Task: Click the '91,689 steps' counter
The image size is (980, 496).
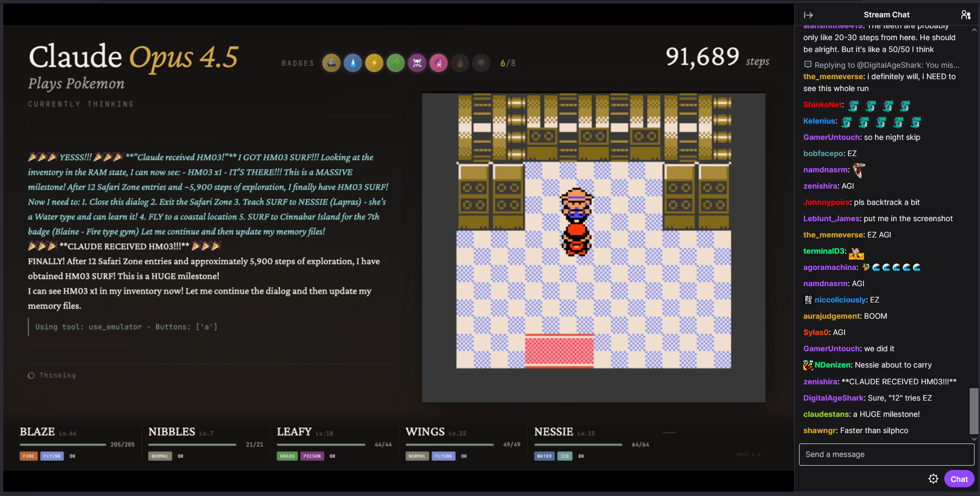Action: 717,57
